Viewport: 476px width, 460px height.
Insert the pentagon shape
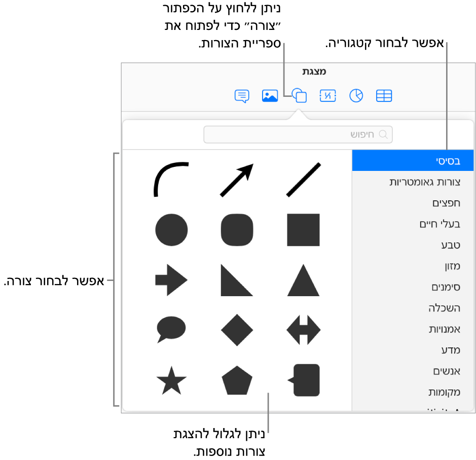point(237,380)
